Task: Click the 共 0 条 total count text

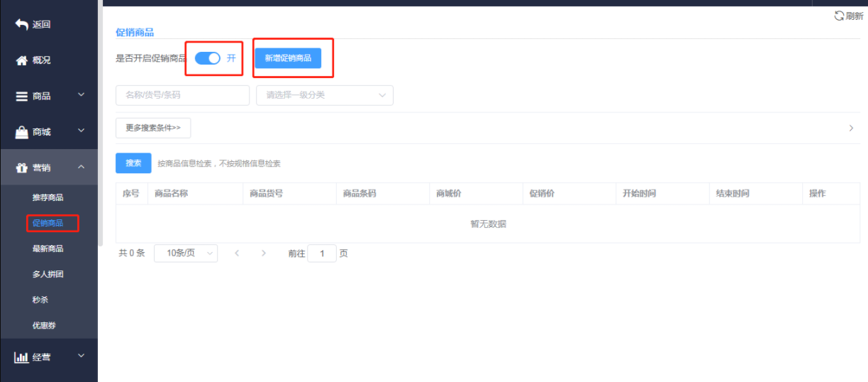Action: 132,253
